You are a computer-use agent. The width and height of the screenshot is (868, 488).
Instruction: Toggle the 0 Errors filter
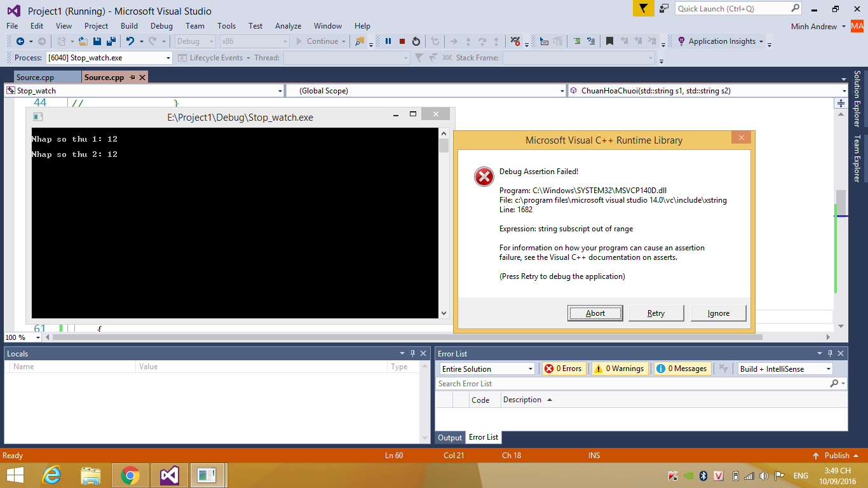tap(563, 369)
